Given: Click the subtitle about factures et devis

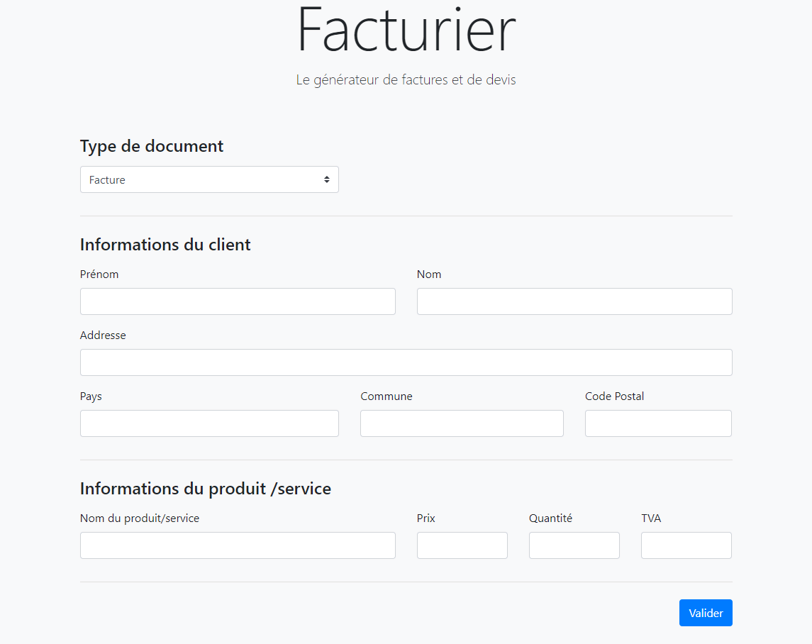Looking at the screenshot, I should pos(406,79).
